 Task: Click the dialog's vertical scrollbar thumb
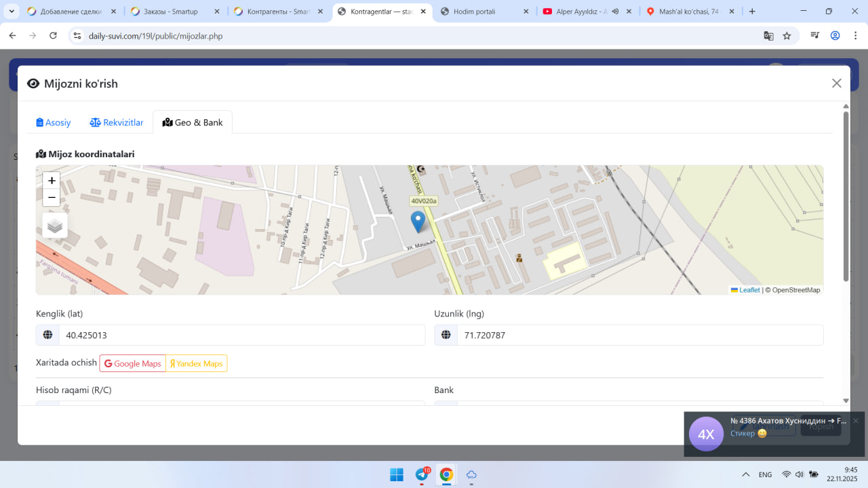coord(846,197)
